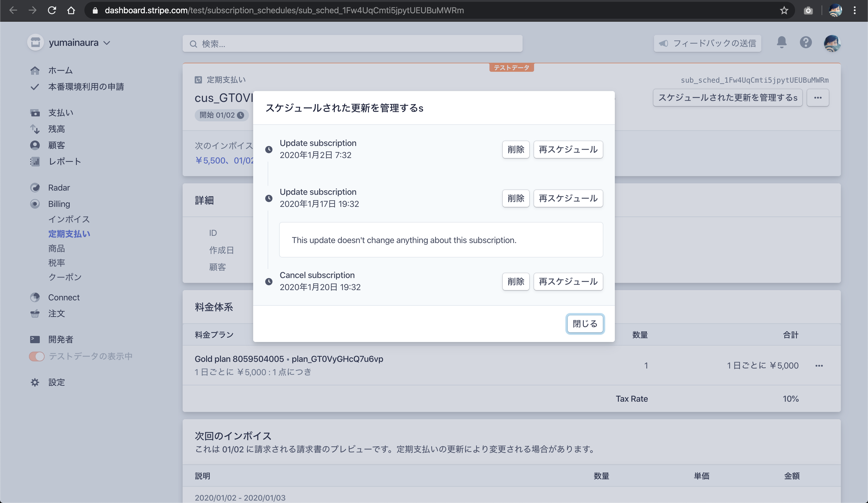The width and height of the screenshot is (868, 503).
Task: Open the help question mark icon
Action: click(x=806, y=43)
